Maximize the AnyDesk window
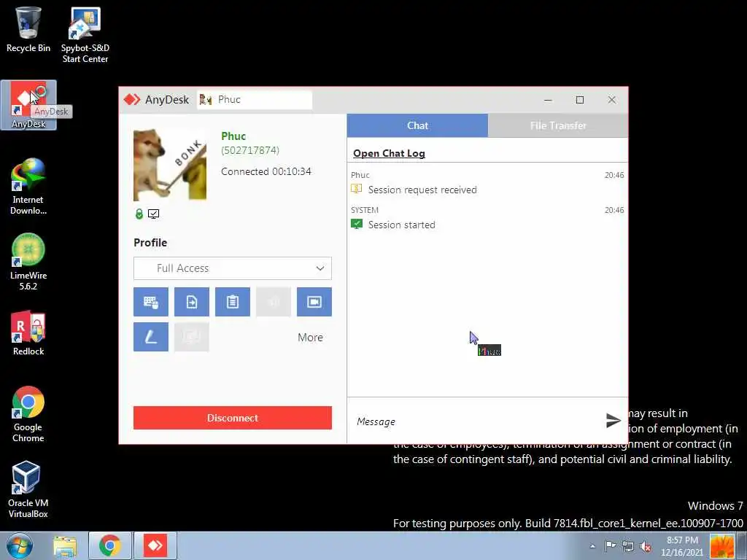747x560 pixels. (580, 99)
